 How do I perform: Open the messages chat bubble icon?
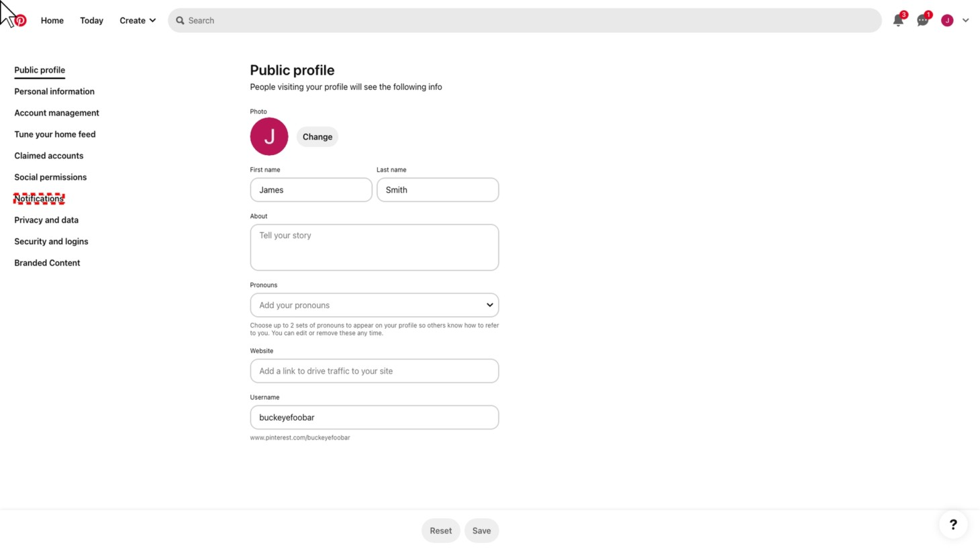click(x=923, y=21)
